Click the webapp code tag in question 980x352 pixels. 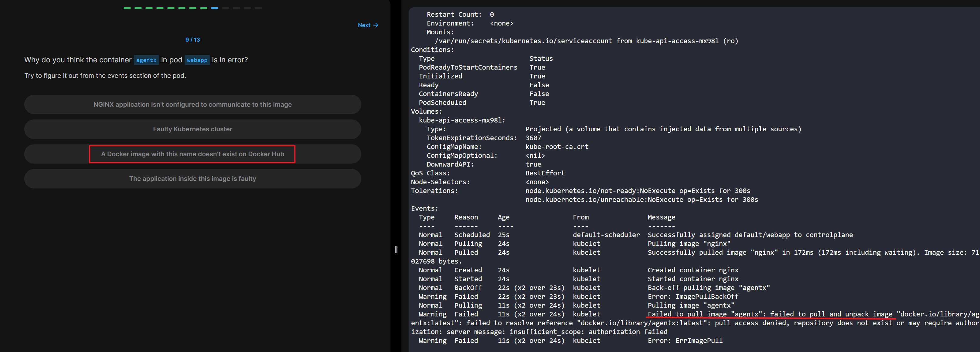click(x=197, y=60)
